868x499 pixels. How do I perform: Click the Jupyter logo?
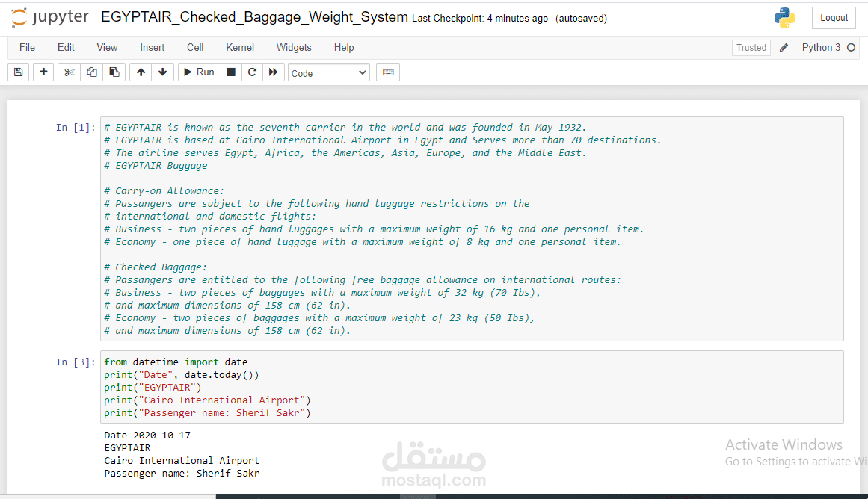(x=50, y=17)
